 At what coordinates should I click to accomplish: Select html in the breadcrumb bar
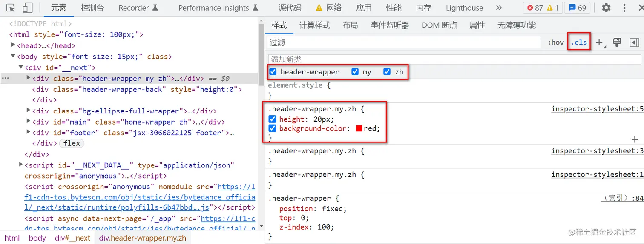[x=12, y=238]
